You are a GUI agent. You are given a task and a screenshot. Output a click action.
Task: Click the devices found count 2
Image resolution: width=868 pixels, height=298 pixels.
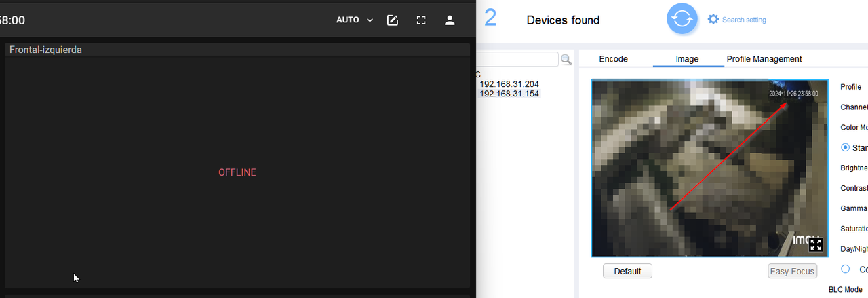click(490, 18)
